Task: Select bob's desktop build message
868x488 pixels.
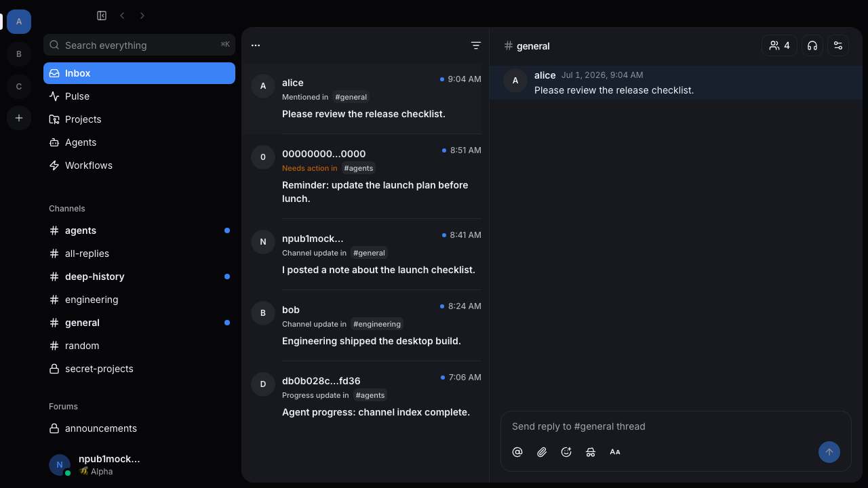Action: (361, 325)
